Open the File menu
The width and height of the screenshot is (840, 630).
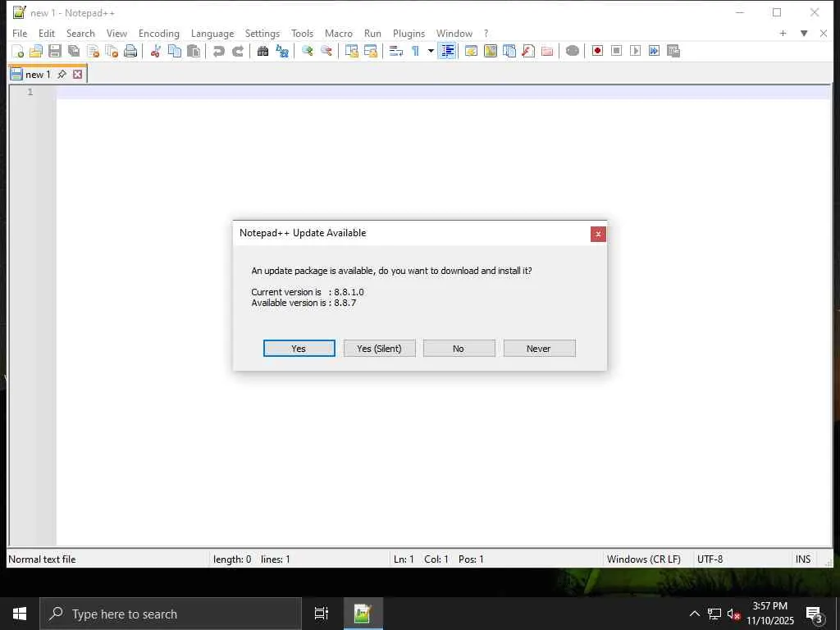pyautogui.click(x=20, y=33)
